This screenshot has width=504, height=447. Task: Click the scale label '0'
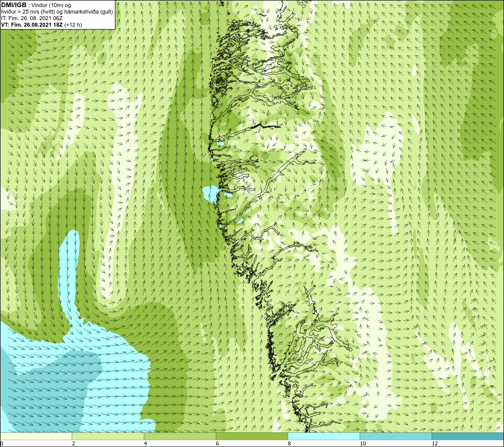[2, 444]
